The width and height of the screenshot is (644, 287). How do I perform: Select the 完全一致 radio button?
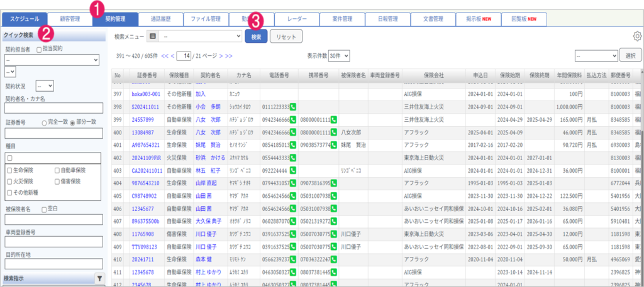(x=44, y=122)
